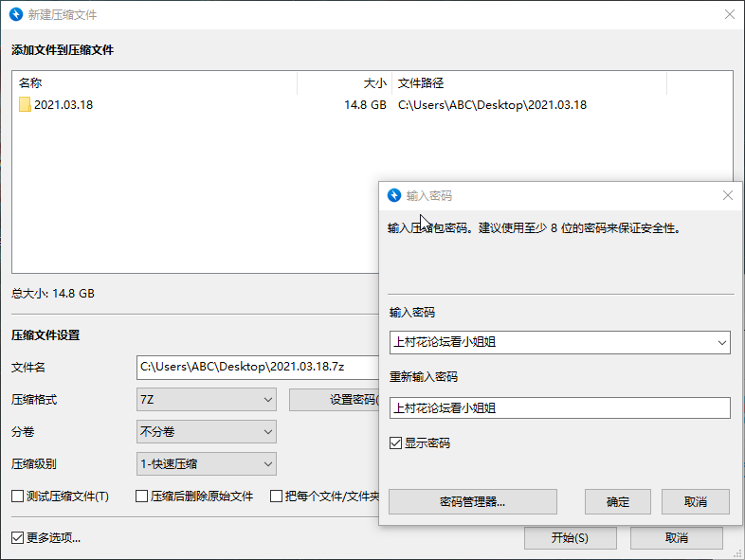745x560 pixels.
Task: Confirm password with the OK button
Action: point(618,501)
